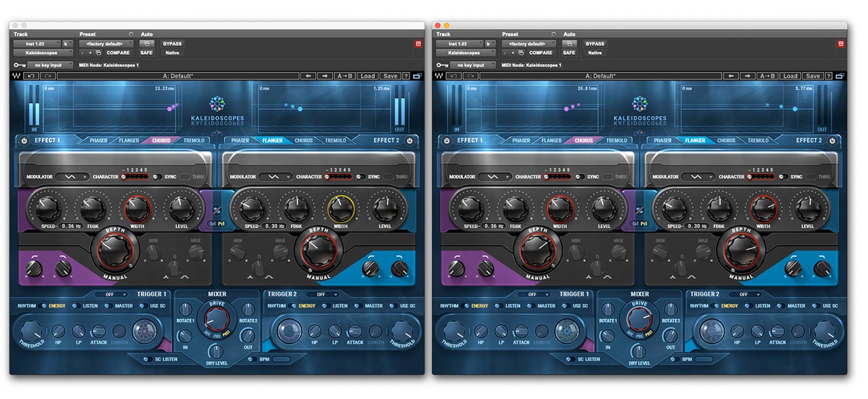Open the help question mark in right window

829,76
